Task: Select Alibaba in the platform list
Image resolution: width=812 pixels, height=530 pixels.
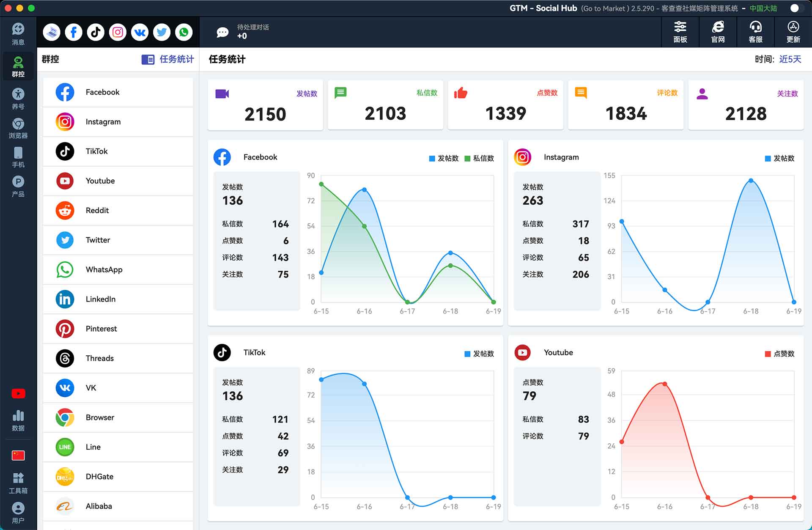Action: click(118, 507)
